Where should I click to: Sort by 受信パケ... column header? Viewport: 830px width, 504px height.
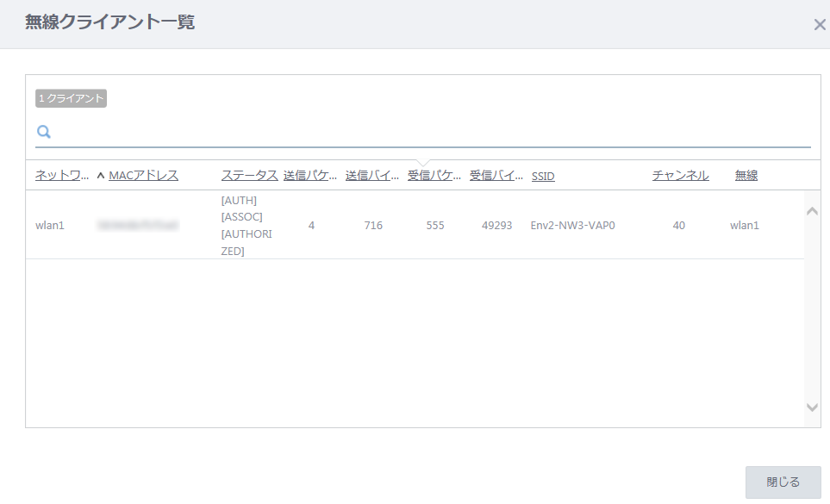point(434,176)
